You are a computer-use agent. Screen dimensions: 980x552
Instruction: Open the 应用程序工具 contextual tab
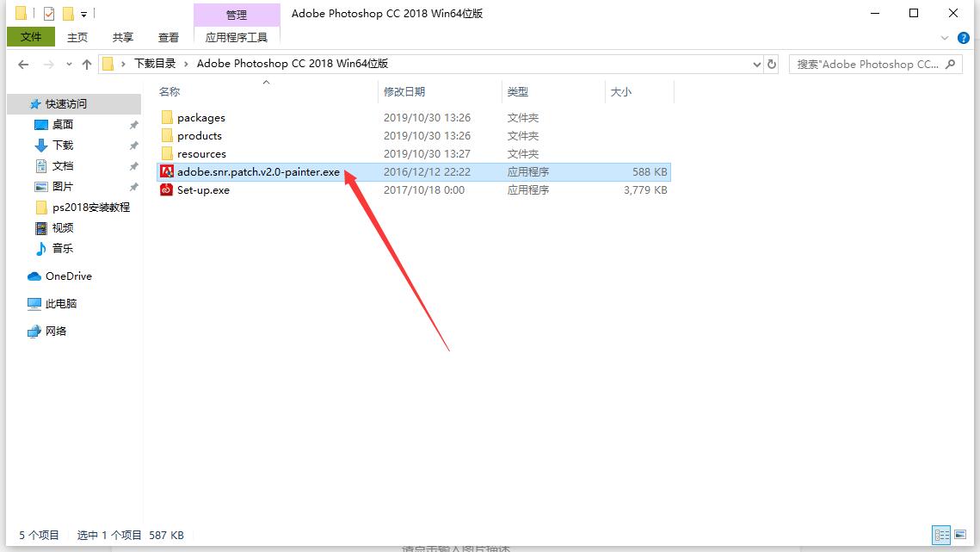[x=236, y=37]
